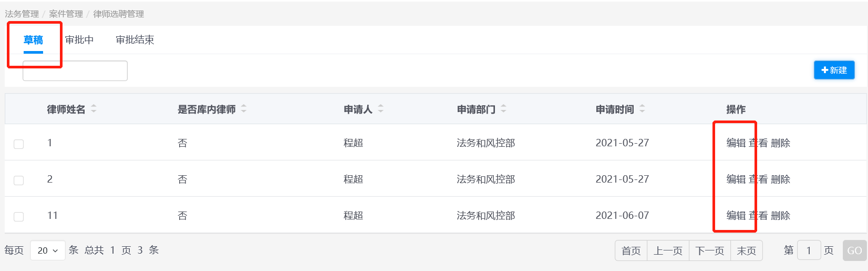Click the 申请人 column sort icon
This screenshot has height=271, width=868.
point(380,109)
